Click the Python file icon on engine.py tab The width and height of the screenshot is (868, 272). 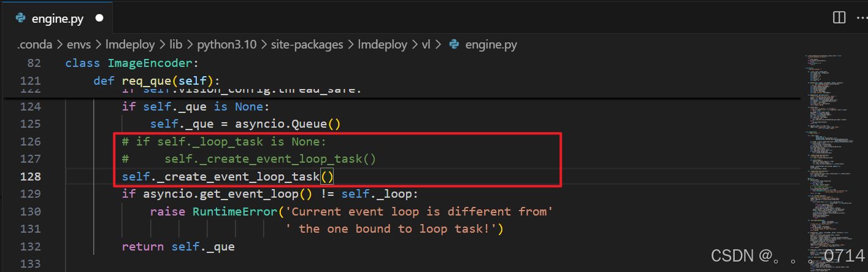[x=21, y=17]
